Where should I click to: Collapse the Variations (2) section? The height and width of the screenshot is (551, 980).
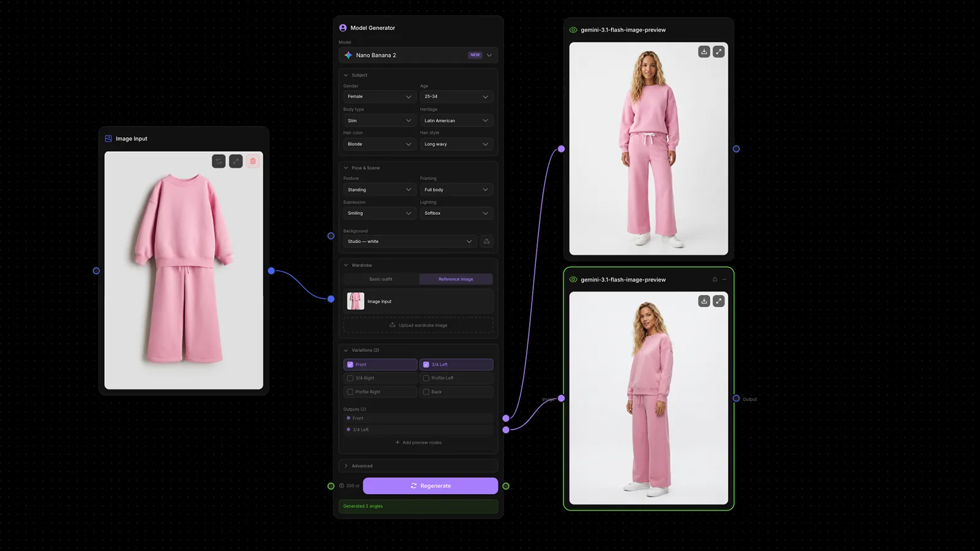[x=346, y=350]
